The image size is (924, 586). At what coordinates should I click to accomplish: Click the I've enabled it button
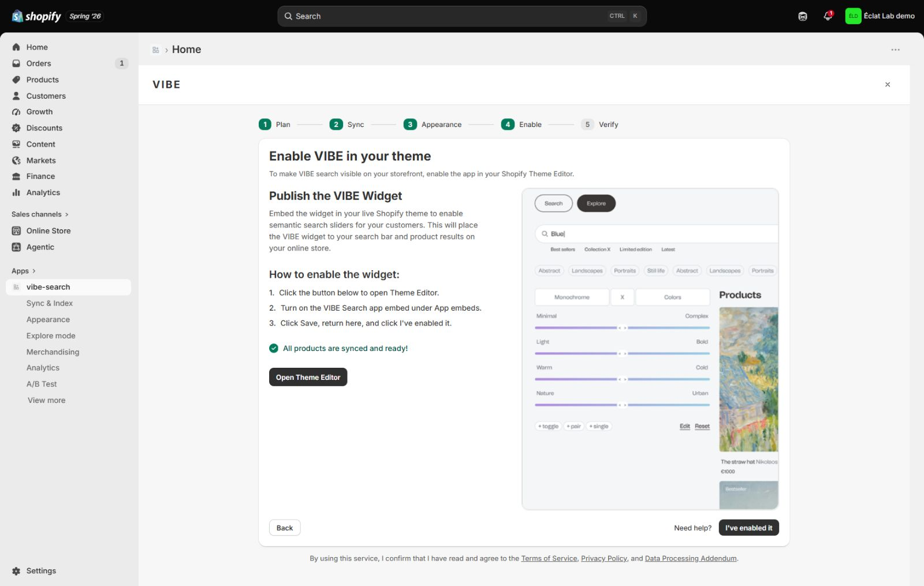click(748, 528)
